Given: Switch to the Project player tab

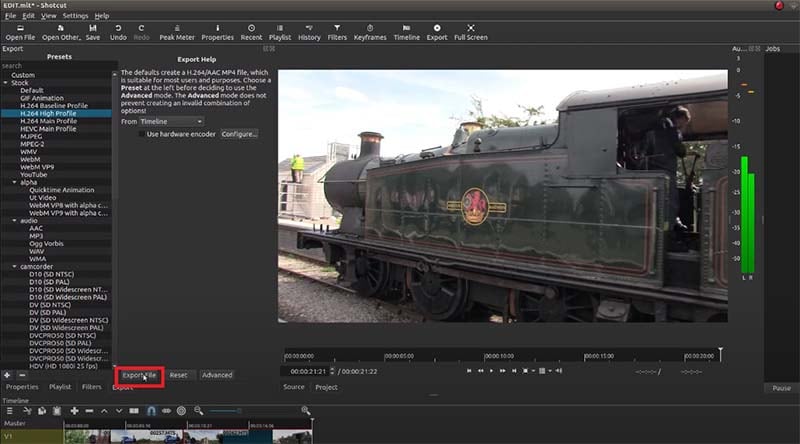Looking at the screenshot, I should 327,387.
